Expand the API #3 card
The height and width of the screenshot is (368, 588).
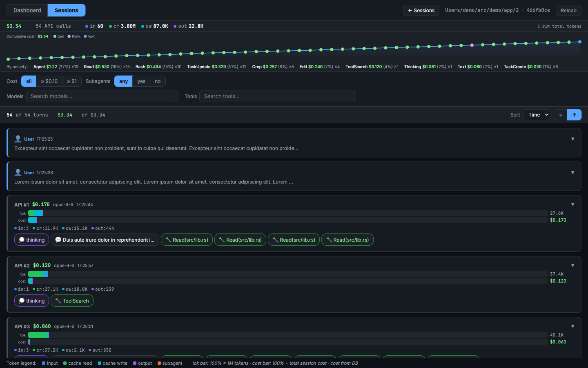[572, 326]
